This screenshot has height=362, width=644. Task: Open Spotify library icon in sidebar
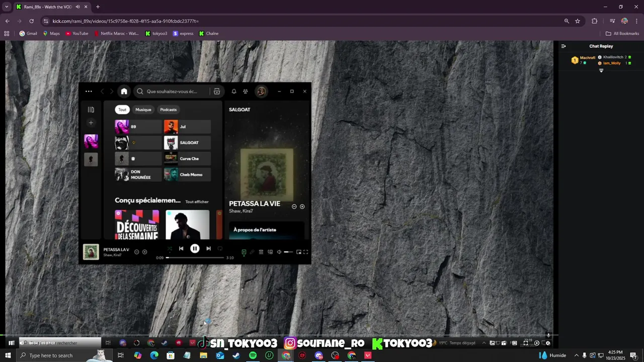point(91,110)
